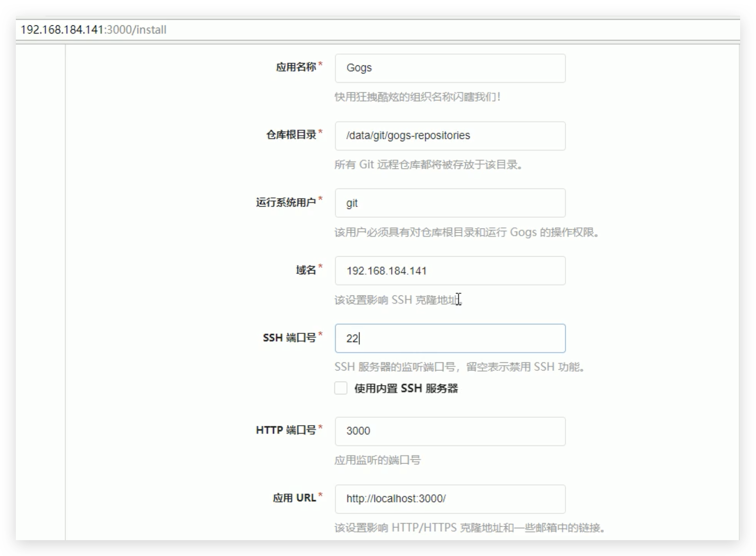
Task: Enable the 使用内置 SSH 服务器 checkbox
Action: pos(341,388)
